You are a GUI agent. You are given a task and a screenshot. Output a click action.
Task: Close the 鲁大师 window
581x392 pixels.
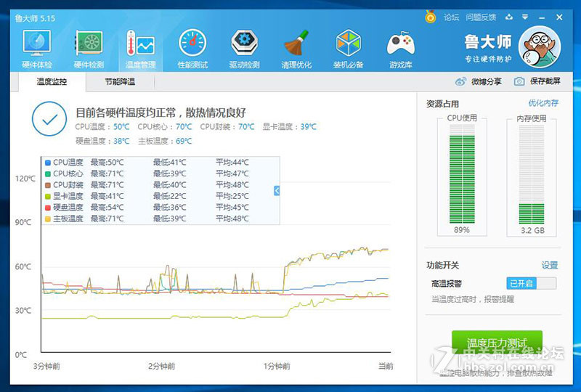point(559,17)
